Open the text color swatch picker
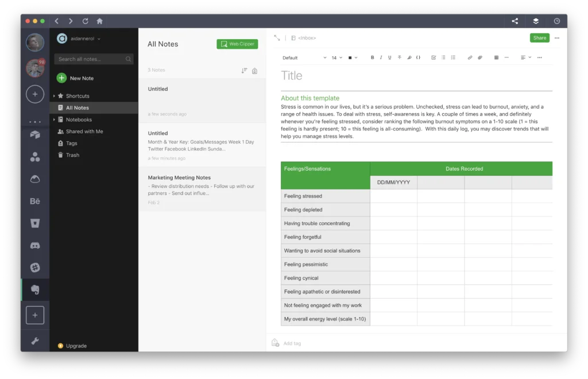This screenshot has width=588, height=379. (353, 58)
